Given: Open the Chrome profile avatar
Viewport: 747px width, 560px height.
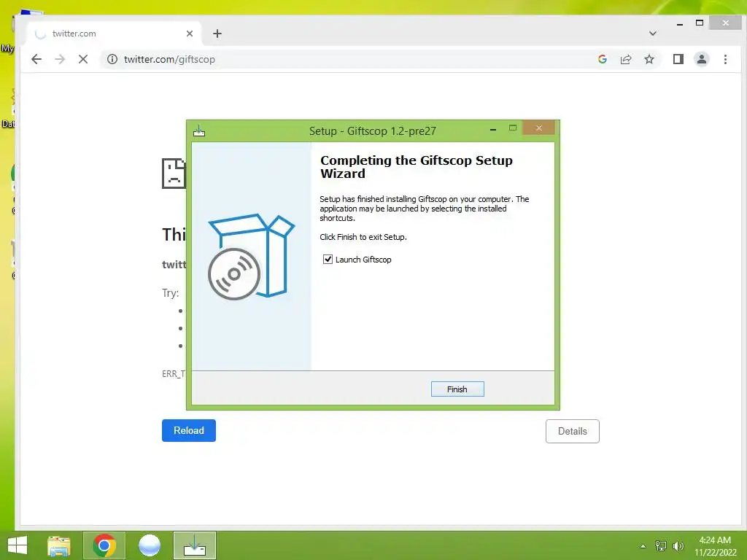Looking at the screenshot, I should (701, 59).
